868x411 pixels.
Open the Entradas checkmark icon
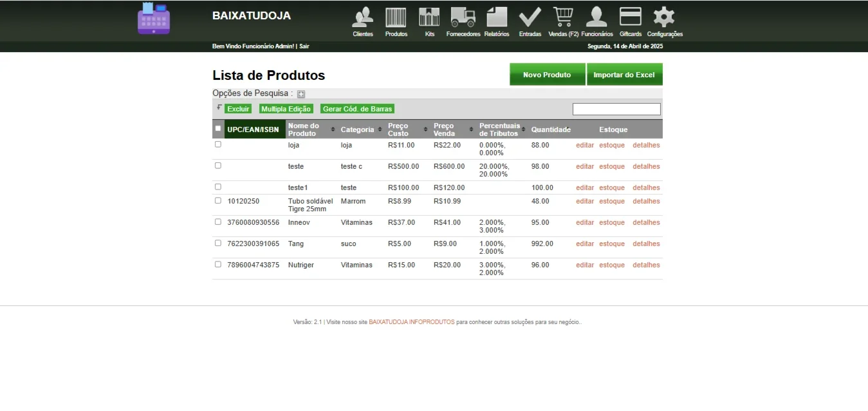[x=530, y=21]
